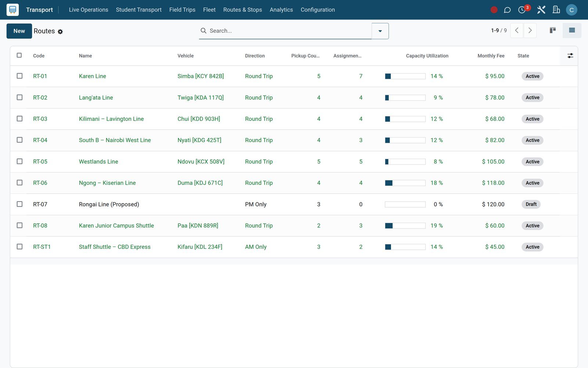This screenshot has height=368, width=588.
Task: Open the optional columns adjust icon
Action: tap(570, 56)
